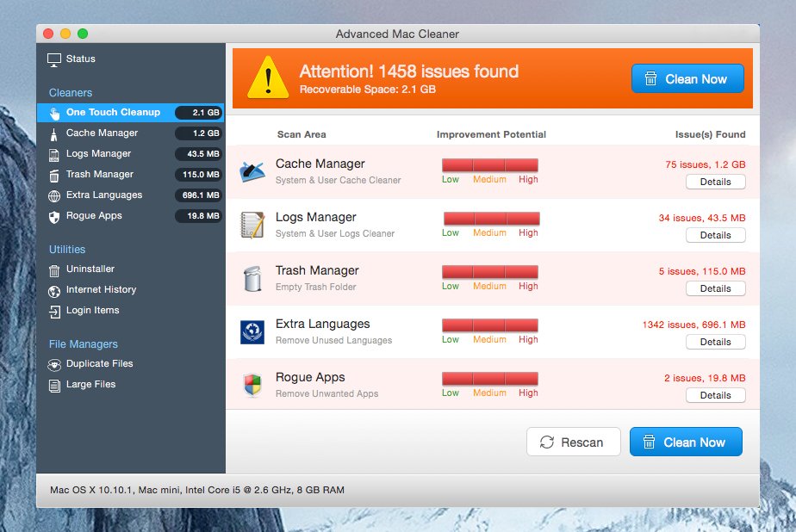Image resolution: width=796 pixels, height=532 pixels.
Task: Click the Login Items arrow icon
Action: coord(54,312)
